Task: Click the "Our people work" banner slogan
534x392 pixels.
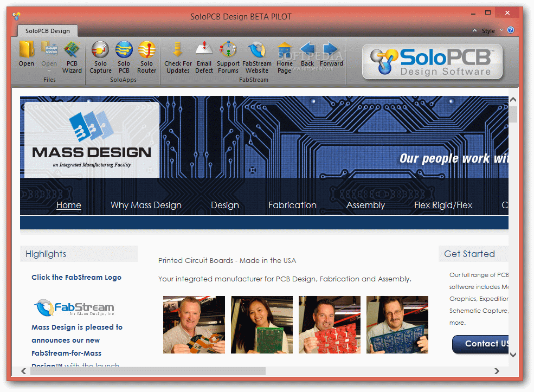Action: coord(454,158)
